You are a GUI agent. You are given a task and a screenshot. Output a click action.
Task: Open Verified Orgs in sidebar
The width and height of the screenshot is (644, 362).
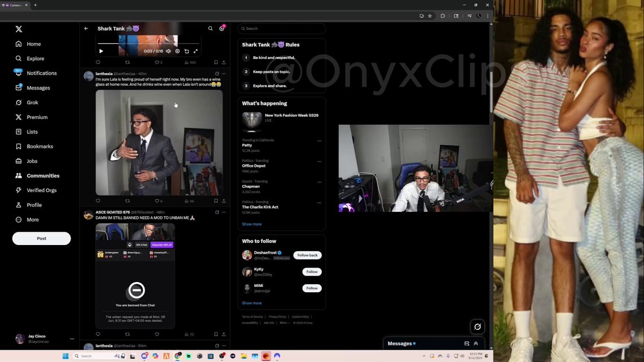tap(36, 190)
